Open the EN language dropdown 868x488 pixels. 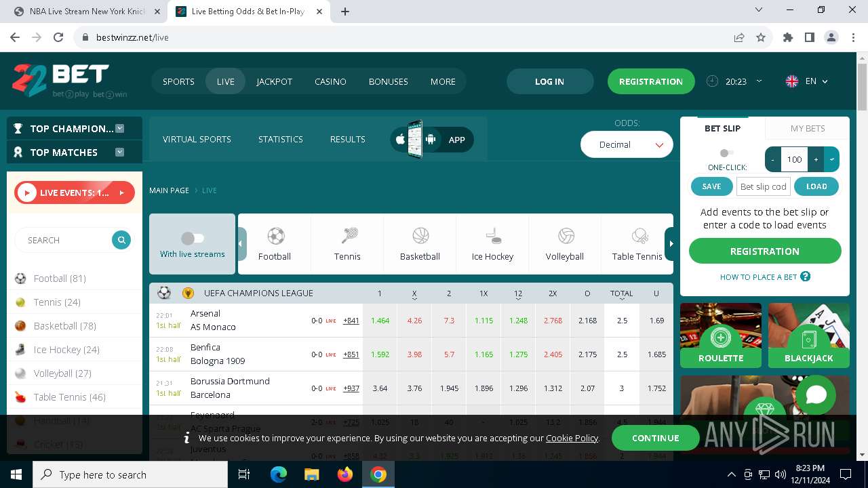(x=816, y=81)
